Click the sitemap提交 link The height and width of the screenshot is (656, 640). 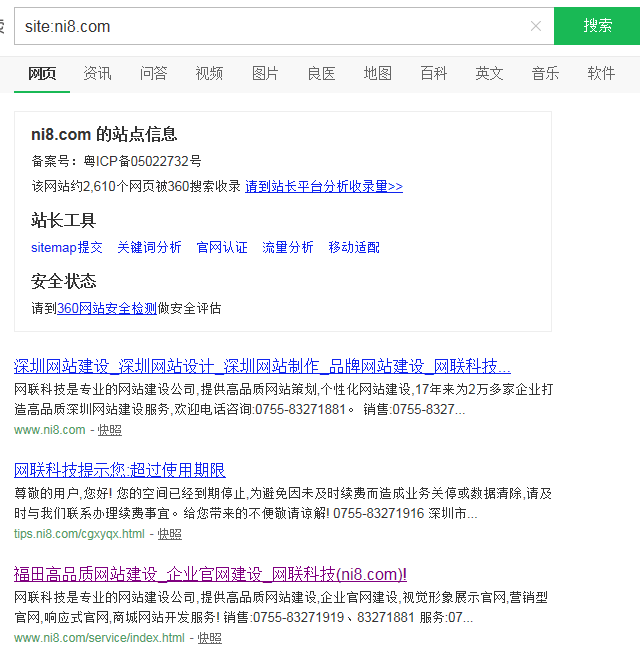pos(66,247)
